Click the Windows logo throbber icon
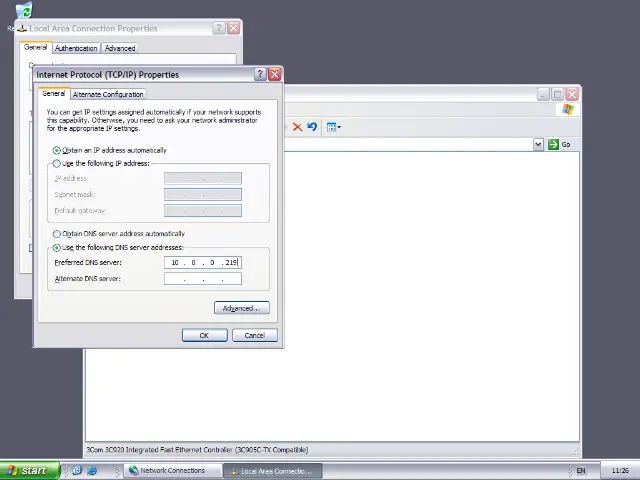Viewport: 640px width, 480px height. 568,109
